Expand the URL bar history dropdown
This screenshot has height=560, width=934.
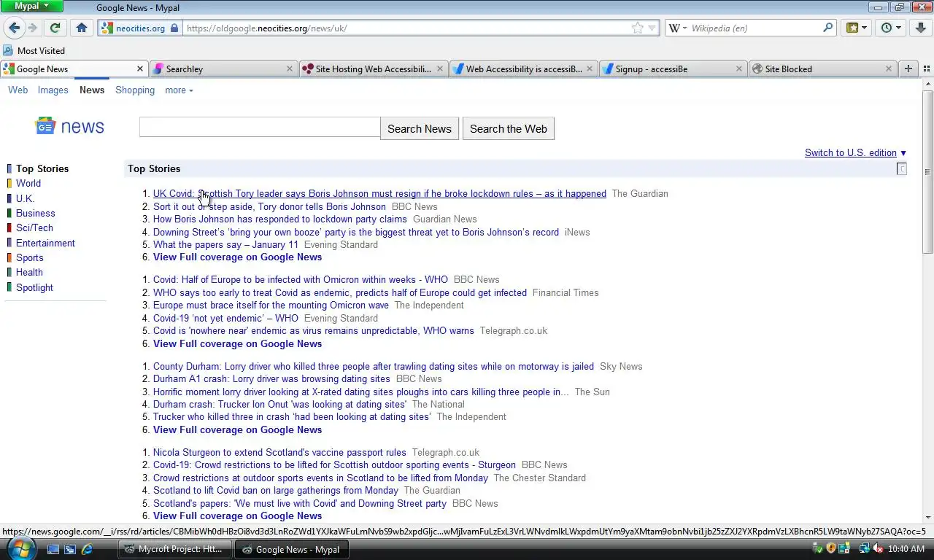coord(652,28)
